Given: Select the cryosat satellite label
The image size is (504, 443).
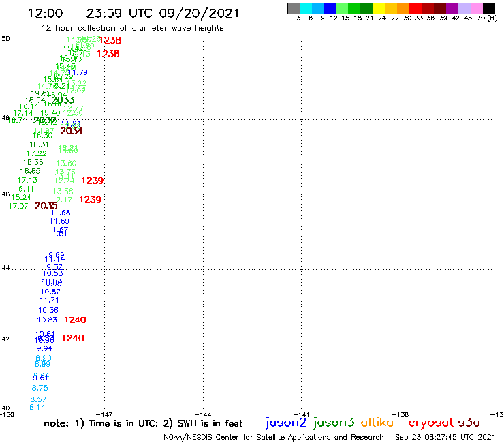Looking at the screenshot, I should tap(430, 423).
